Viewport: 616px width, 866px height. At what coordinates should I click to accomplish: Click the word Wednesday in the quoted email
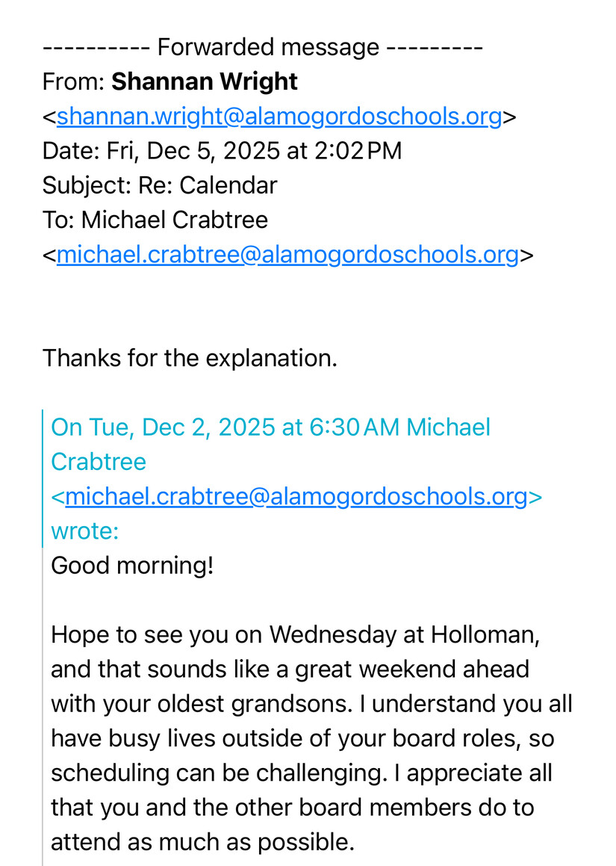coord(337,634)
